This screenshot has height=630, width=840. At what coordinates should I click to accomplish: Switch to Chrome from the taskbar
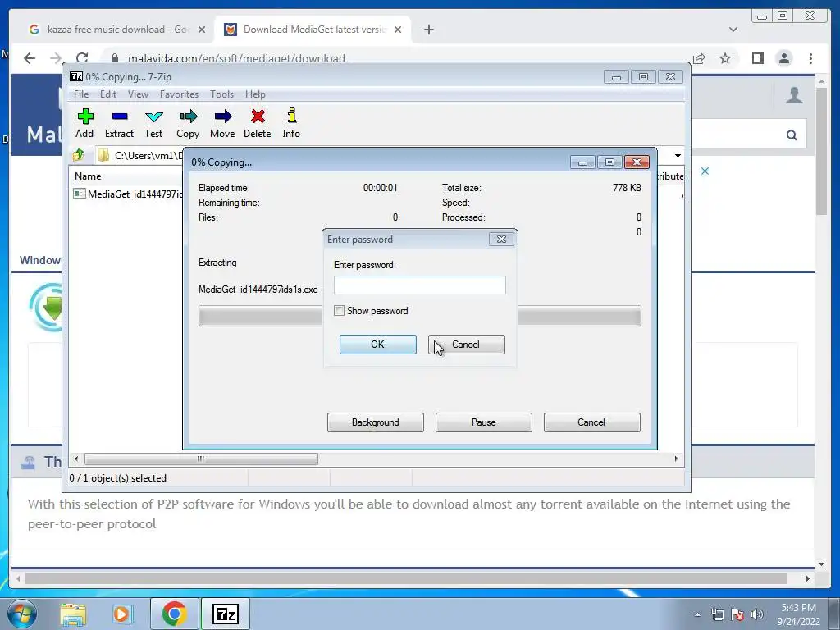coord(174,614)
